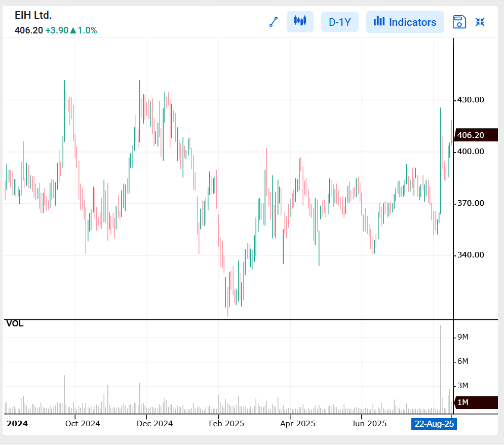Click the 6M volume axis label
Viewport: 504px width, 445px height.
[x=463, y=361]
